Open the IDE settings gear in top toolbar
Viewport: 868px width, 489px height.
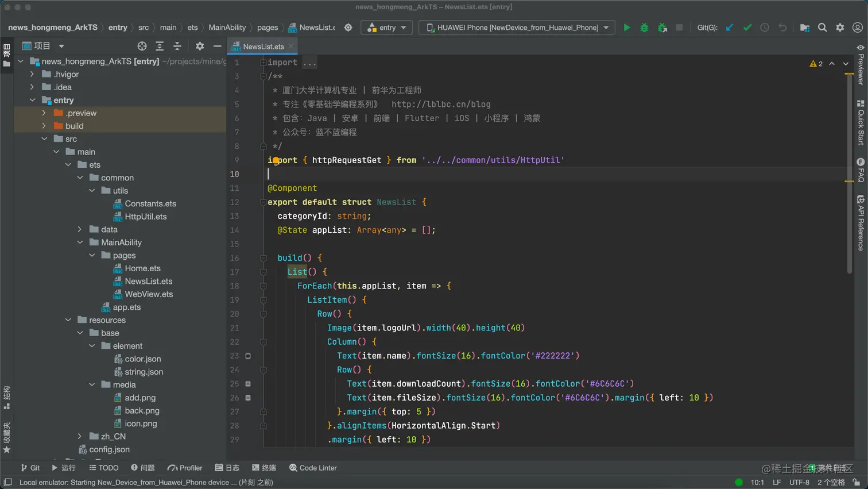[840, 28]
